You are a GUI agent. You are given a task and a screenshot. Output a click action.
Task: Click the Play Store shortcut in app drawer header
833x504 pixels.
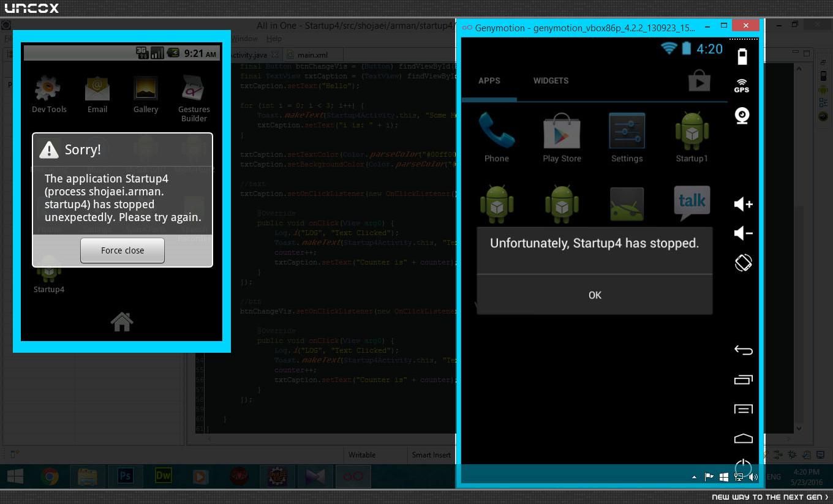[x=699, y=80]
